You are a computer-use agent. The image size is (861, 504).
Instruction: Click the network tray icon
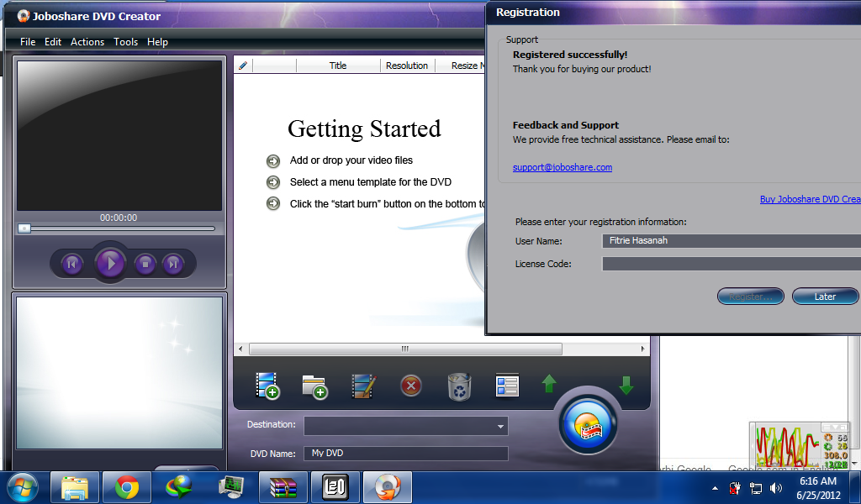coord(756,488)
